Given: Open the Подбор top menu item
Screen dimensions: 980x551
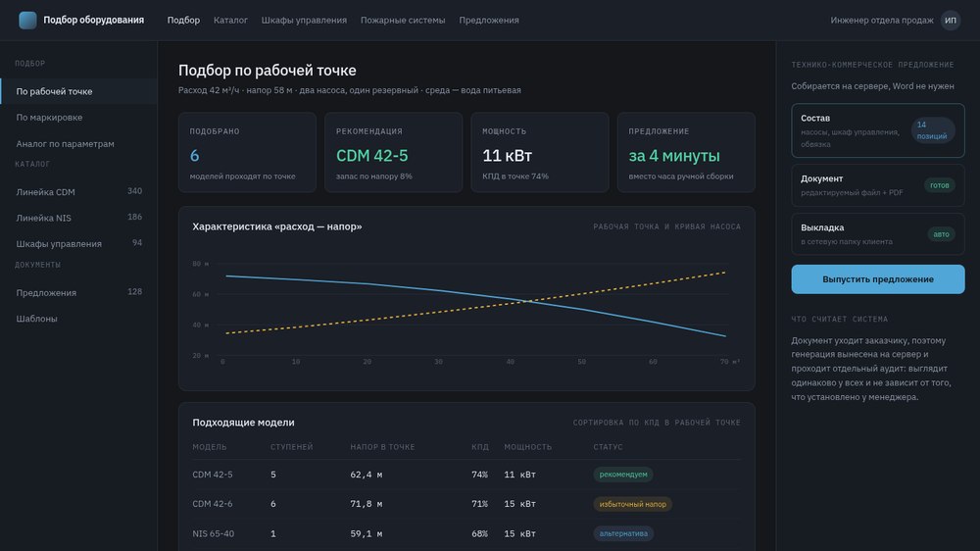Looking at the screenshot, I should tap(183, 20).
